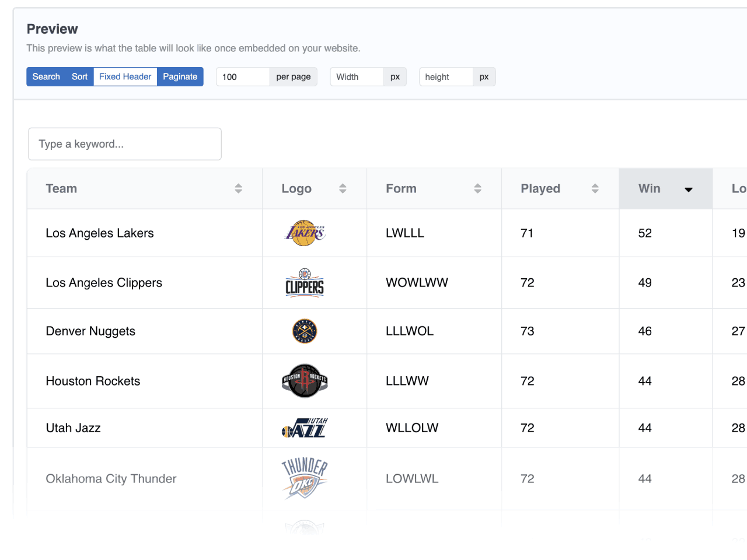747x560 pixels.
Task: Click the Clippers logo image
Action: pos(305,283)
